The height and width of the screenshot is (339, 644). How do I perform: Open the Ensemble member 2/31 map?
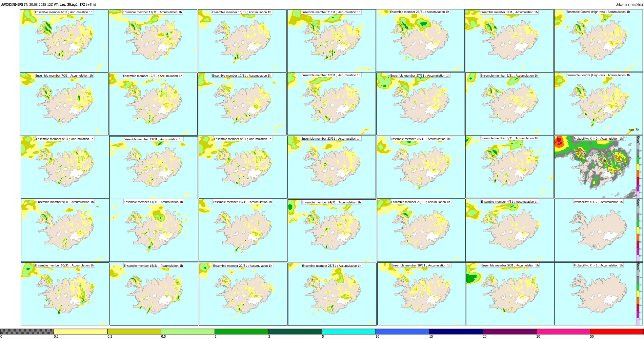pyautogui.click(x=509, y=104)
